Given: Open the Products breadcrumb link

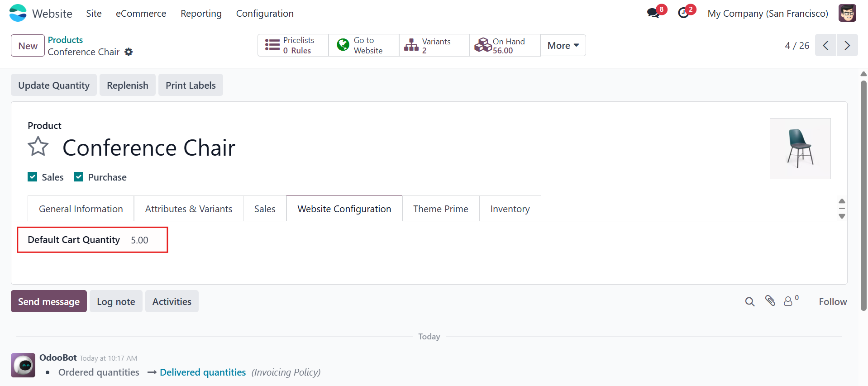Looking at the screenshot, I should click(x=65, y=40).
